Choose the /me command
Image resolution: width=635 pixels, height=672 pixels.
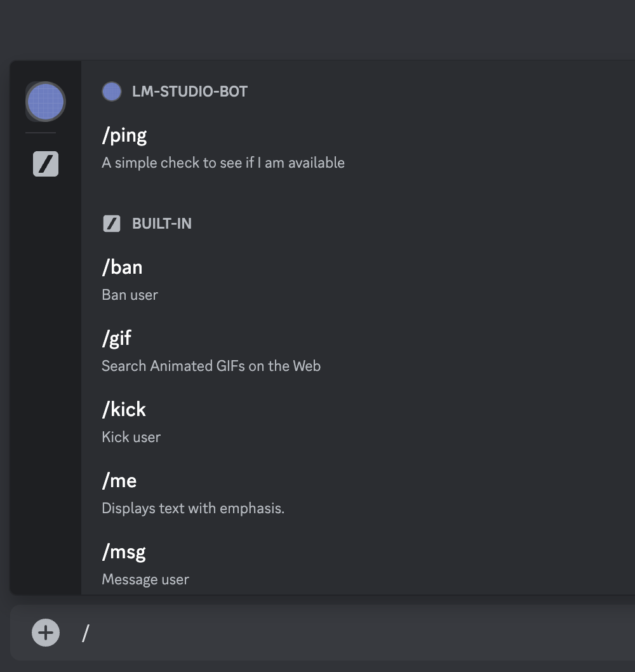119,480
